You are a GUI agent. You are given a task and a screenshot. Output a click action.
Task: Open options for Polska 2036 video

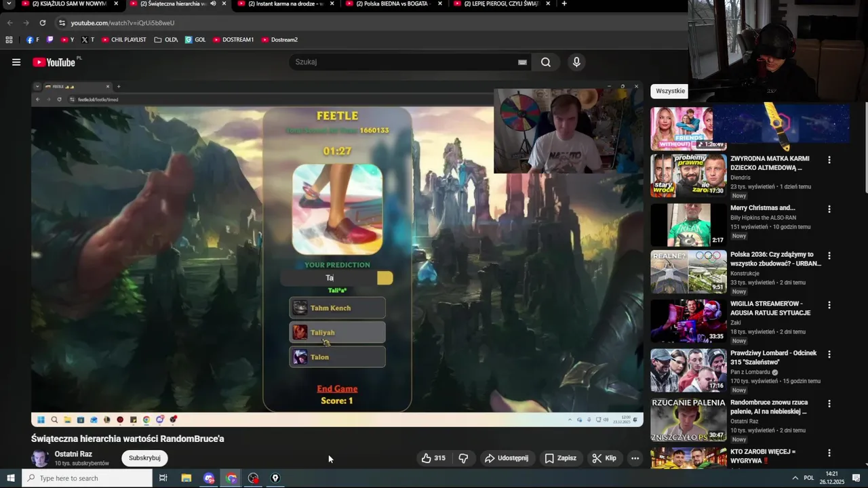(x=829, y=256)
